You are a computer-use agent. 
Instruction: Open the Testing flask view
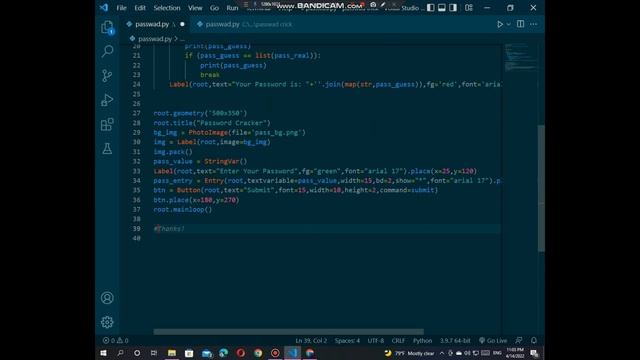(x=107, y=149)
